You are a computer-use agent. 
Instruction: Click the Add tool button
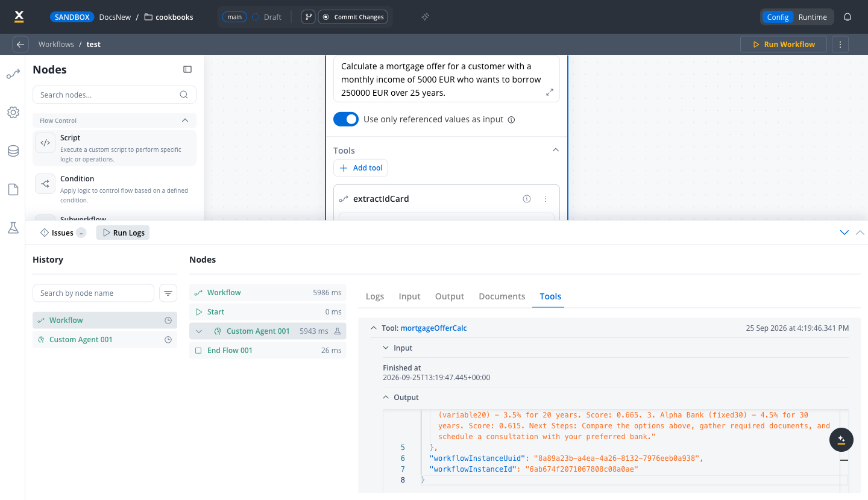pyautogui.click(x=361, y=167)
